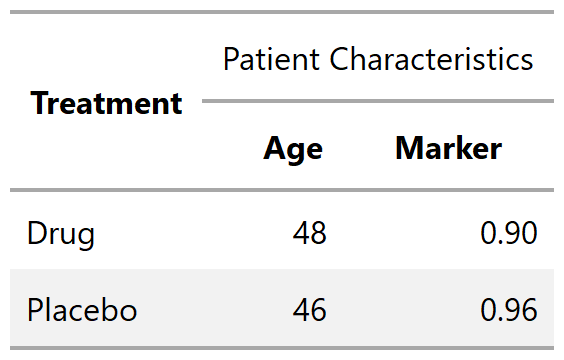The width and height of the screenshot is (564, 360).
Task: Click shaded gap between Placebo and 46
Action: (x=215, y=310)
